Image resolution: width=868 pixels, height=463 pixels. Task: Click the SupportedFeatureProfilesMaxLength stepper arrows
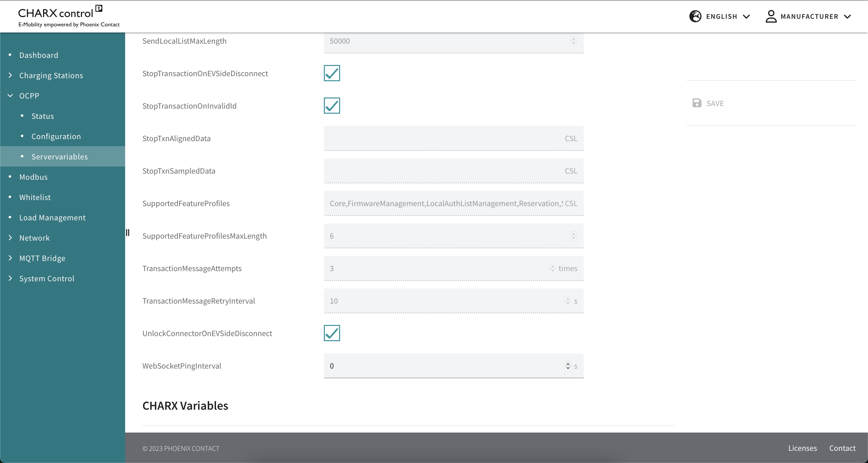point(574,236)
